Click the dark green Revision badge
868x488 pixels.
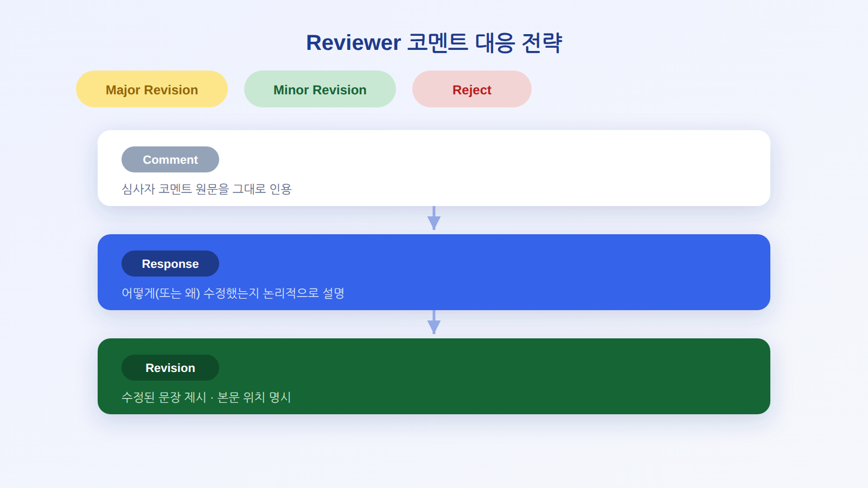tap(170, 368)
